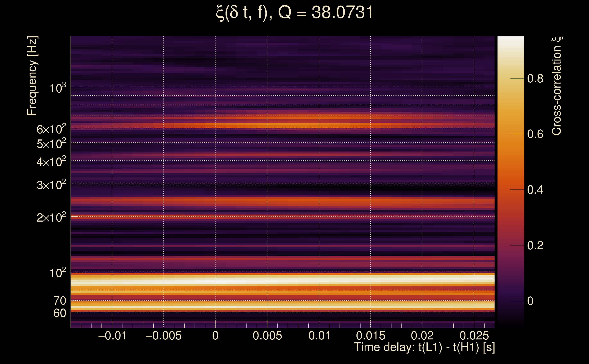Screen dimensions: 589x364
Task: Click the Frequency [Hz] y-axis label
Action: tap(32, 76)
